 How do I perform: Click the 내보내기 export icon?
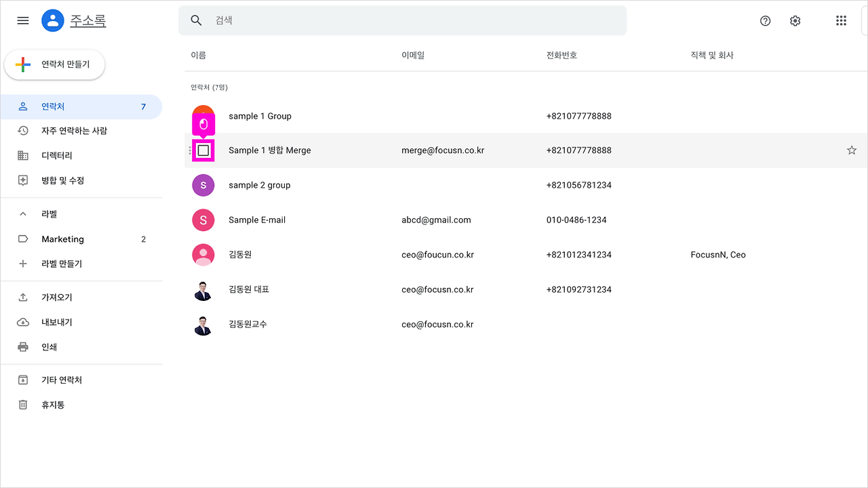pyautogui.click(x=22, y=321)
